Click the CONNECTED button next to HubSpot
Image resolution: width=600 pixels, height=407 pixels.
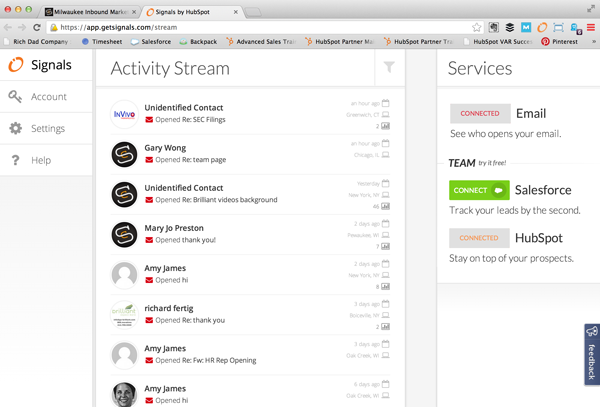tap(479, 238)
